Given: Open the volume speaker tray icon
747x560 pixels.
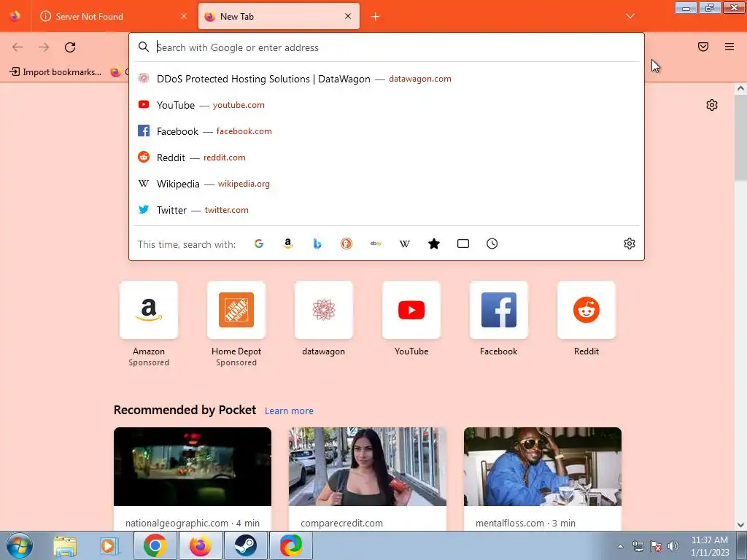Looking at the screenshot, I should [x=673, y=546].
